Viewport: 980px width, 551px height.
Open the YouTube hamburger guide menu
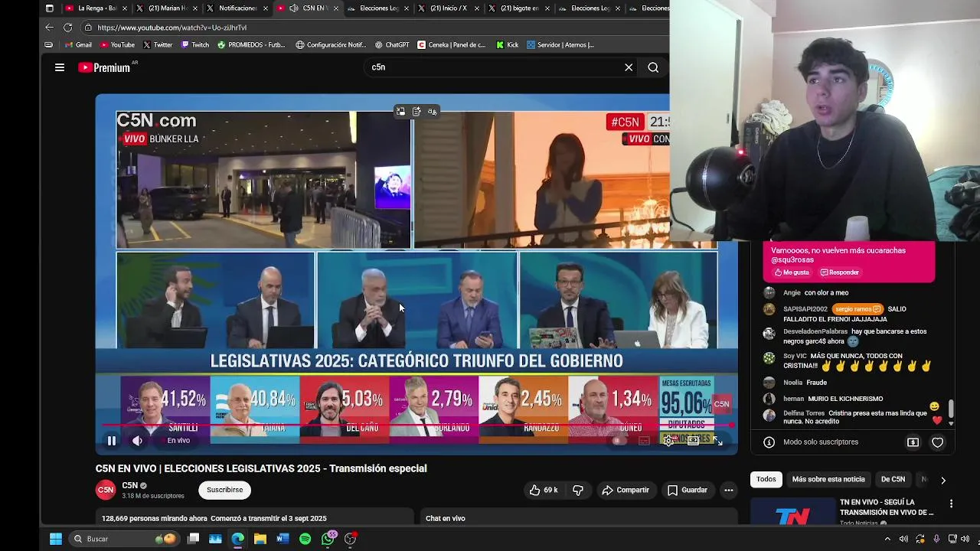click(60, 67)
